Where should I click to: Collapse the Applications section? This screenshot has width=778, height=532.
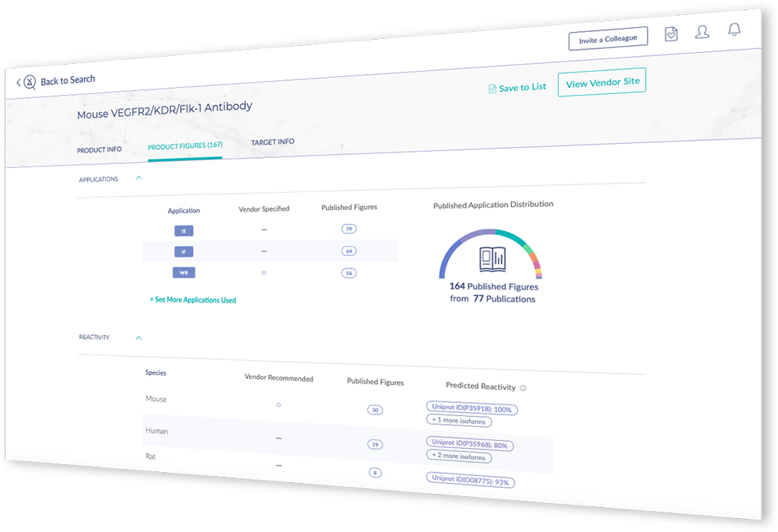point(139,178)
